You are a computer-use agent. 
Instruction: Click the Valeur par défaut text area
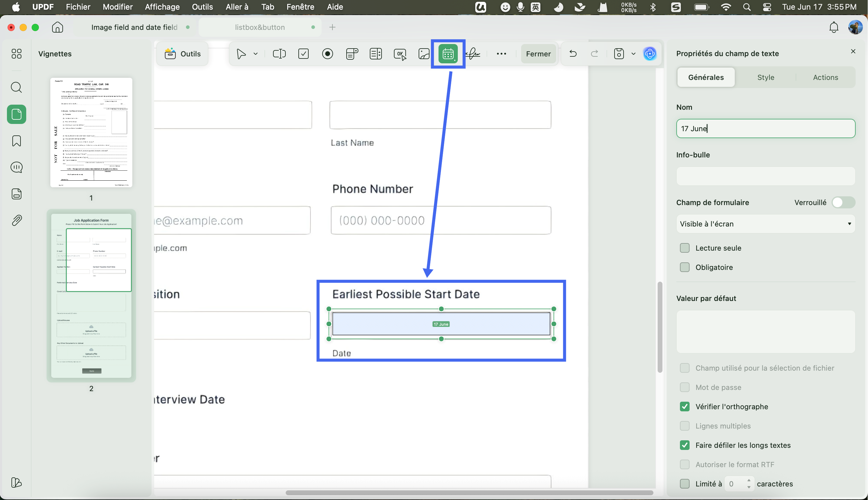766,332
